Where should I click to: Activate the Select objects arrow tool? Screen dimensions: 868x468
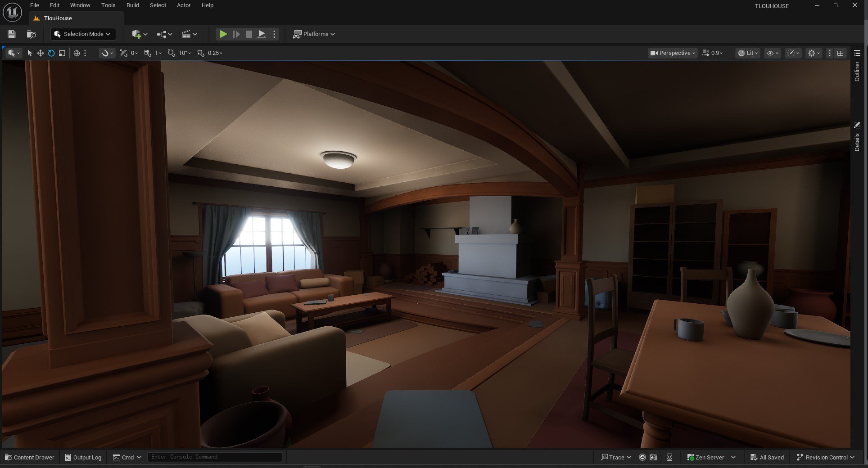pos(30,53)
